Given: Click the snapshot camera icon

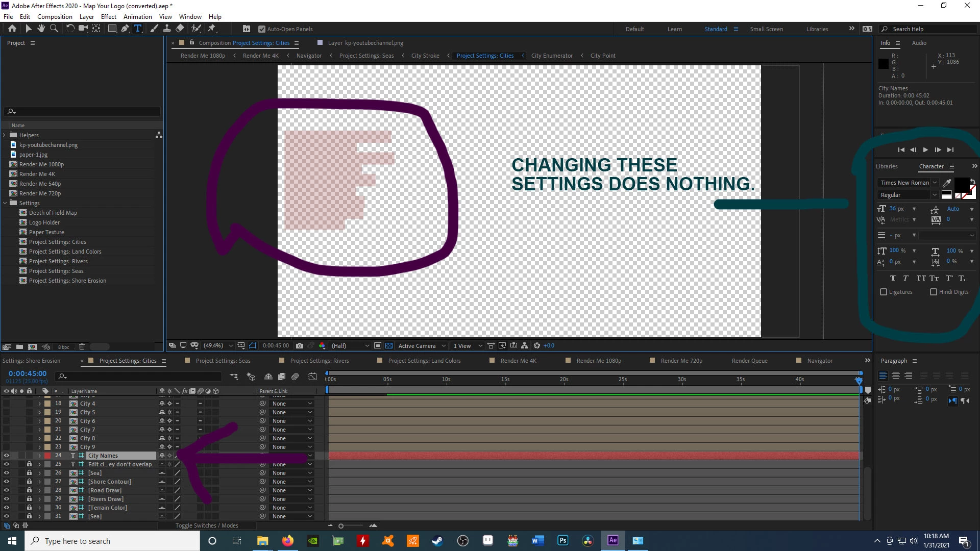Looking at the screenshot, I should [300, 346].
